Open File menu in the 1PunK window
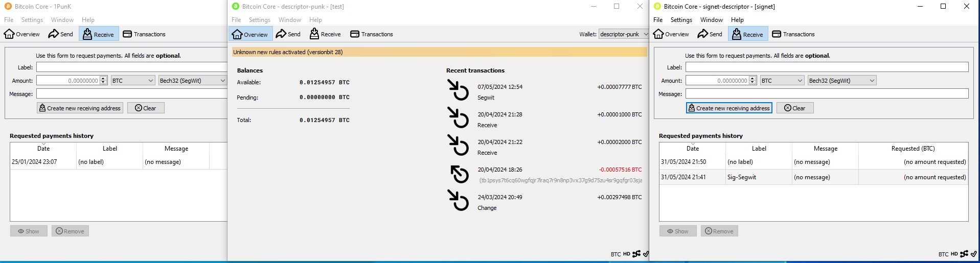 pos(9,20)
